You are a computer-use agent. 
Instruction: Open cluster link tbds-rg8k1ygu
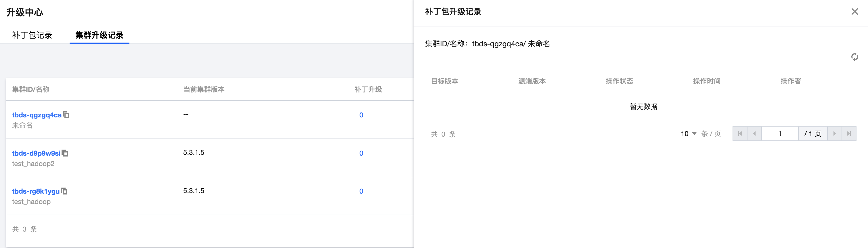pyautogui.click(x=36, y=191)
